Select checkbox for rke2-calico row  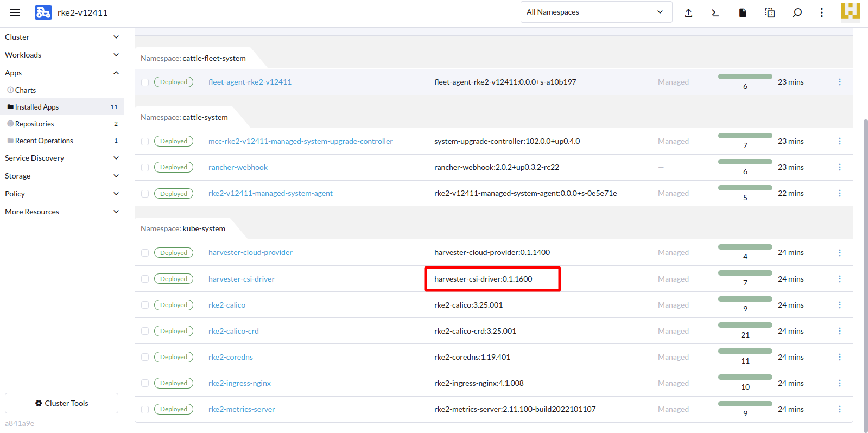point(145,305)
